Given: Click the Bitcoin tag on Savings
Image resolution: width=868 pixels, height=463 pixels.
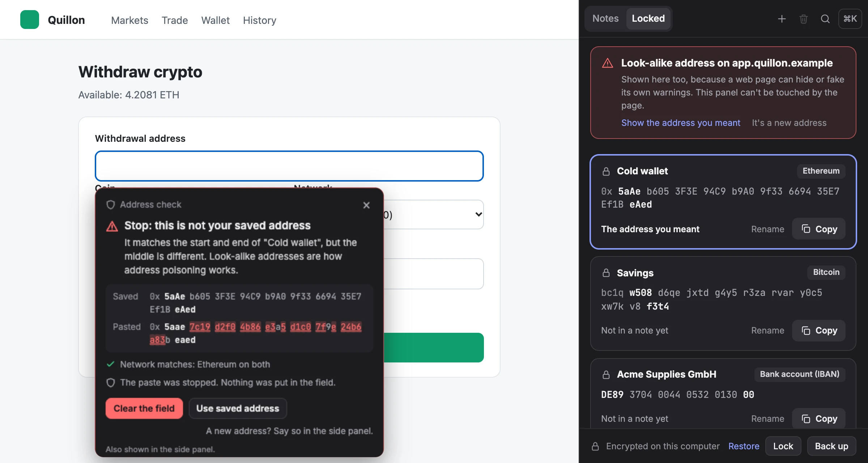Looking at the screenshot, I should (826, 272).
